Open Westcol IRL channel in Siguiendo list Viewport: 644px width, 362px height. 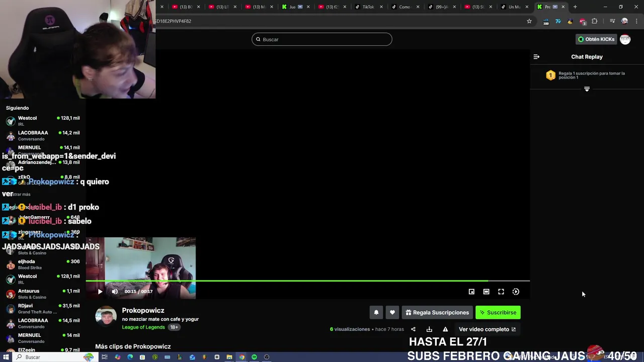pos(43,121)
